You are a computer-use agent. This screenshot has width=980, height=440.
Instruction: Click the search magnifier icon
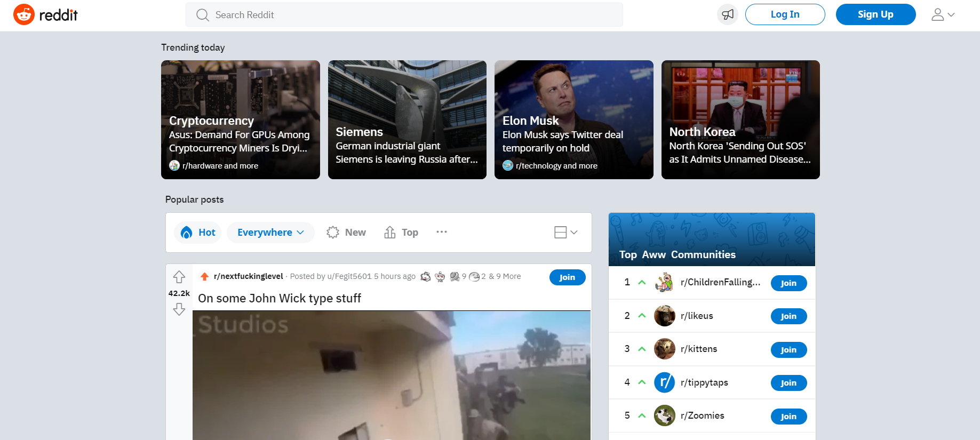click(x=202, y=15)
